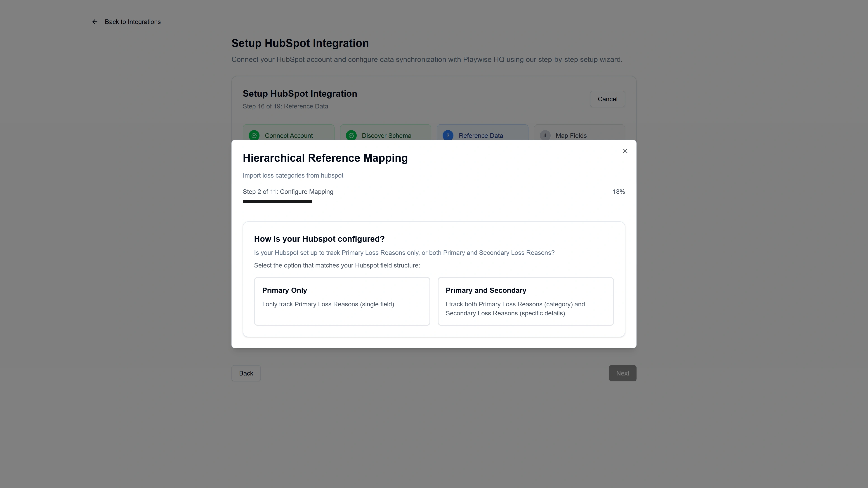Click the blue number 3 step badge

point(448,135)
